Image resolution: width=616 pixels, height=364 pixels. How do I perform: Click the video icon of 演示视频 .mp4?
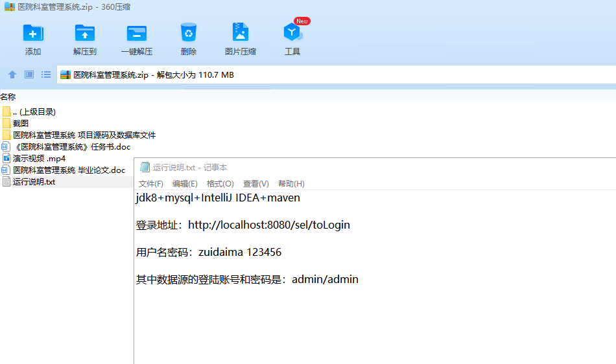(x=6, y=159)
